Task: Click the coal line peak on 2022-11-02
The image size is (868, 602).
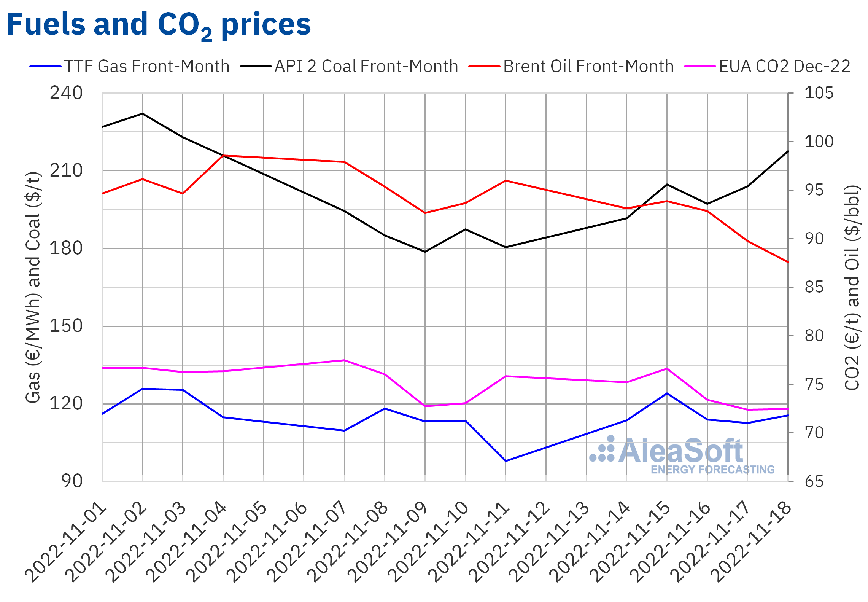Action: click(x=142, y=114)
